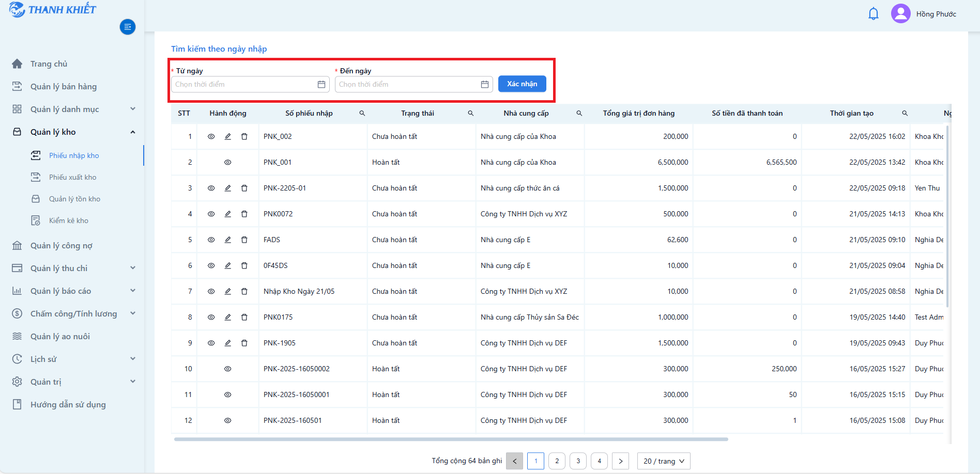Click the horizontal table scrollbar
Image resolution: width=980 pixels, height=474 pixels.
pos(451,439)
